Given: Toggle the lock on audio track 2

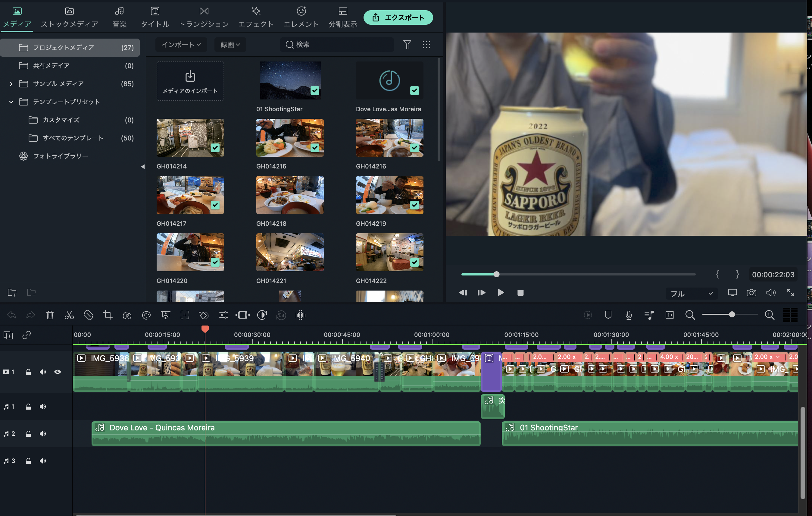Looking at the screenshot, I should 28,434.
